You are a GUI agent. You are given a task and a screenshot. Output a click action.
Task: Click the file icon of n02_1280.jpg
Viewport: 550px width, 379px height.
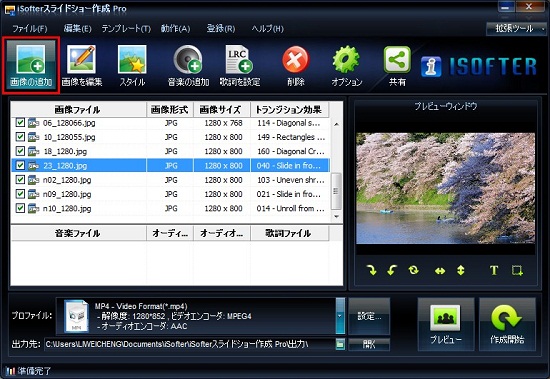[x=34, y=180]
